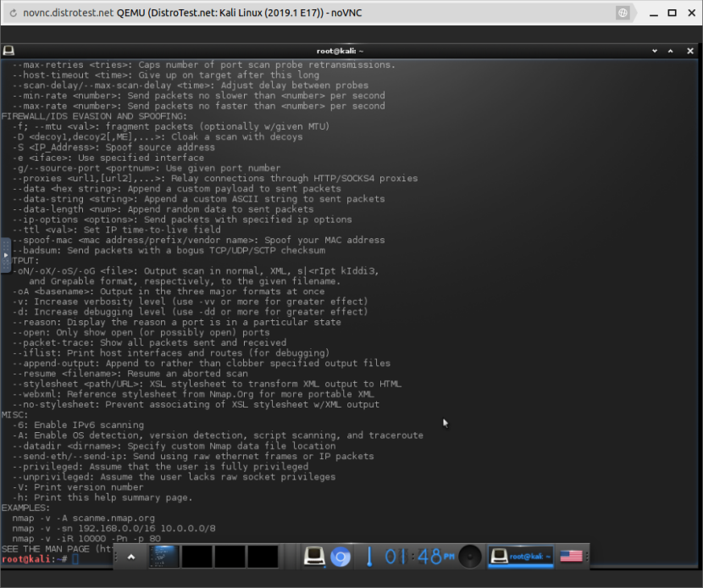Open the round speaker volume mixer gadget

click(470, 557)
